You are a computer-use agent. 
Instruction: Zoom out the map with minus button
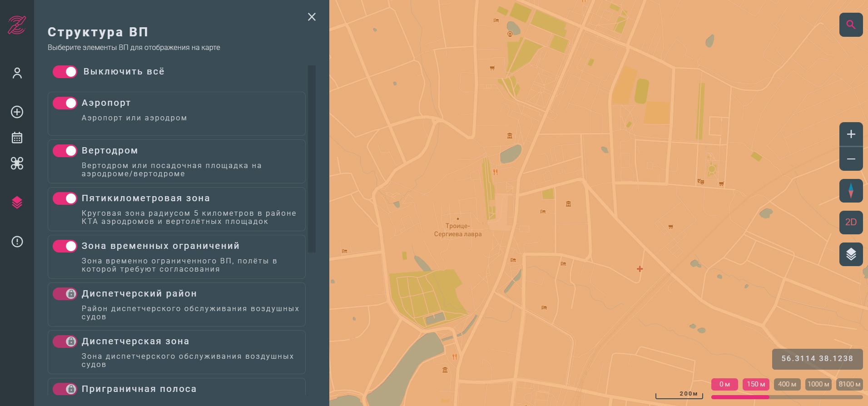click(851, 159)
